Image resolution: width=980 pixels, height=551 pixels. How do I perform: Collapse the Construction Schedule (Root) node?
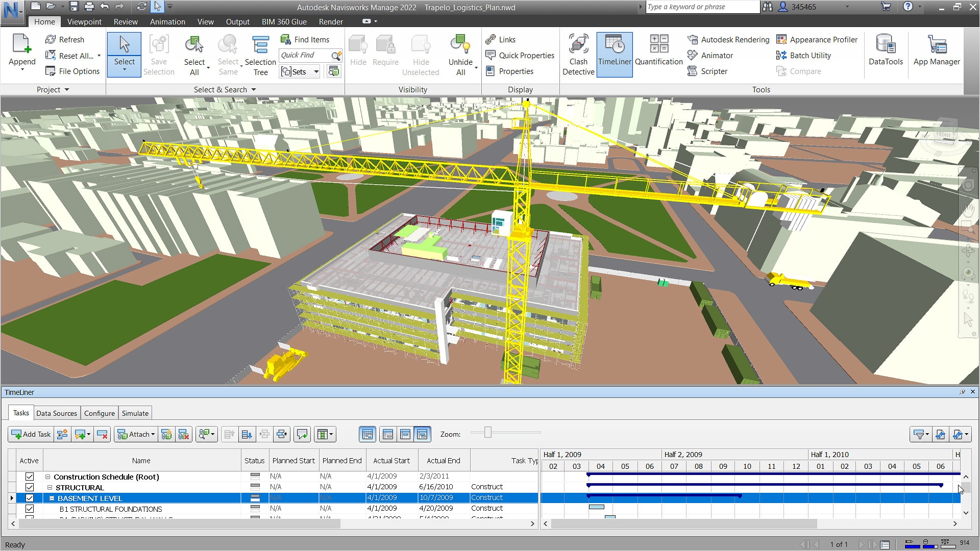coord(47,477)
